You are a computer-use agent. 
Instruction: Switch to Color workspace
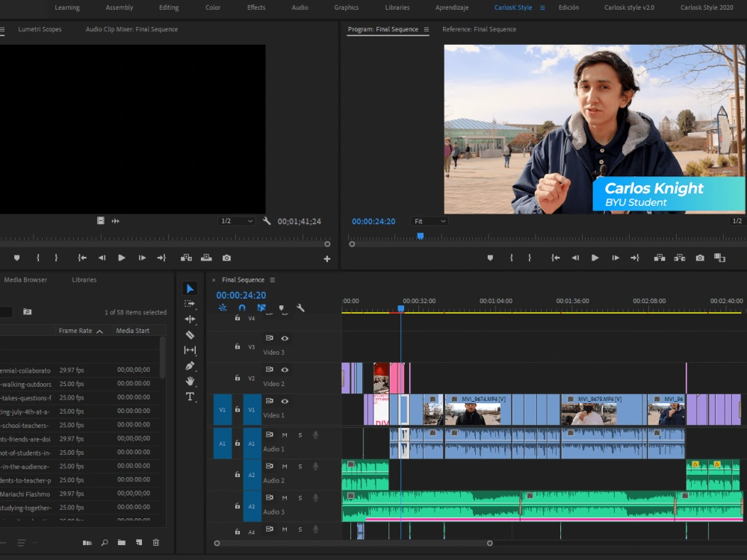212,7
